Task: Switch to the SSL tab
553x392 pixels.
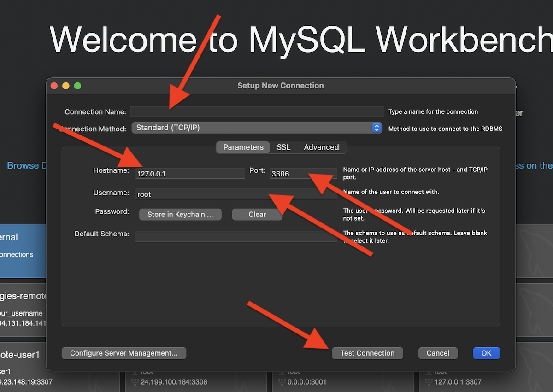Action: click(283, 147)
